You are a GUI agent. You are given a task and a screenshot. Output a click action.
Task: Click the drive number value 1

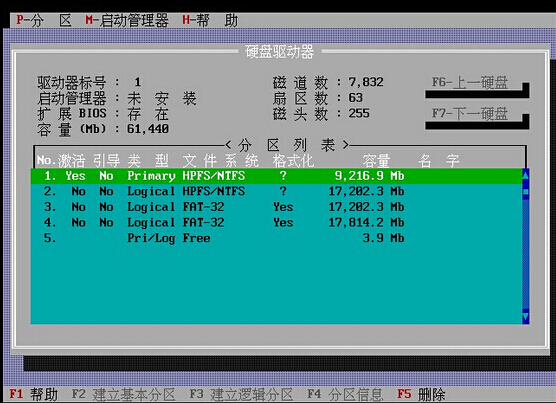pyautogui.click(x=138, y=82)
